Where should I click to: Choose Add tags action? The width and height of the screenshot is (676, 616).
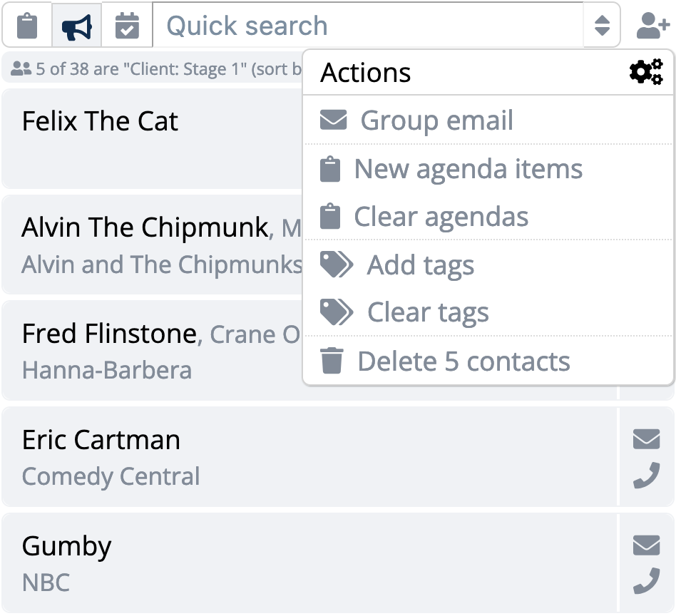coord(488,265)
